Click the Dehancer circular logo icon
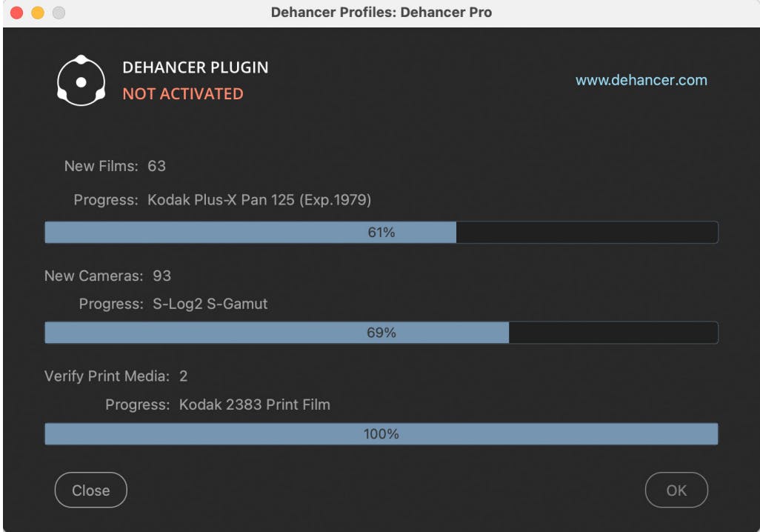This screenshot has width=760, height=532. (x=81, y=81)
